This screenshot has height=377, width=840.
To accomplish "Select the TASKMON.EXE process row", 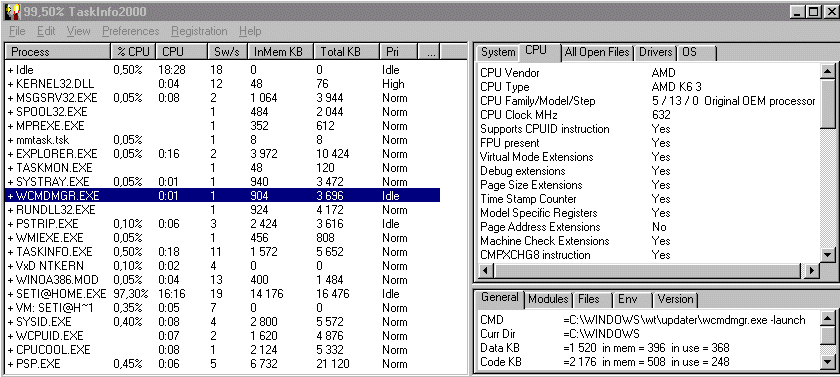I will 223,168.
